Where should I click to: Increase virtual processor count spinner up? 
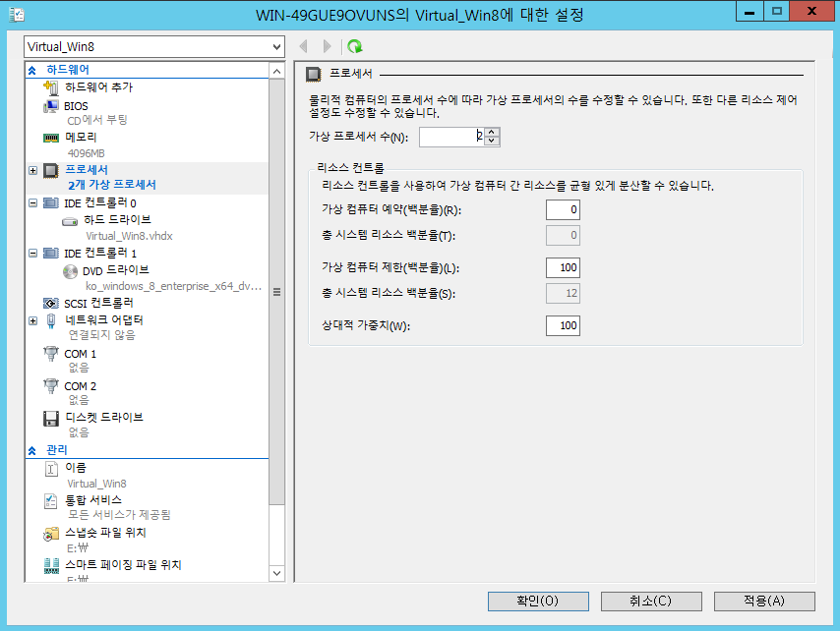tap(492, 132)
